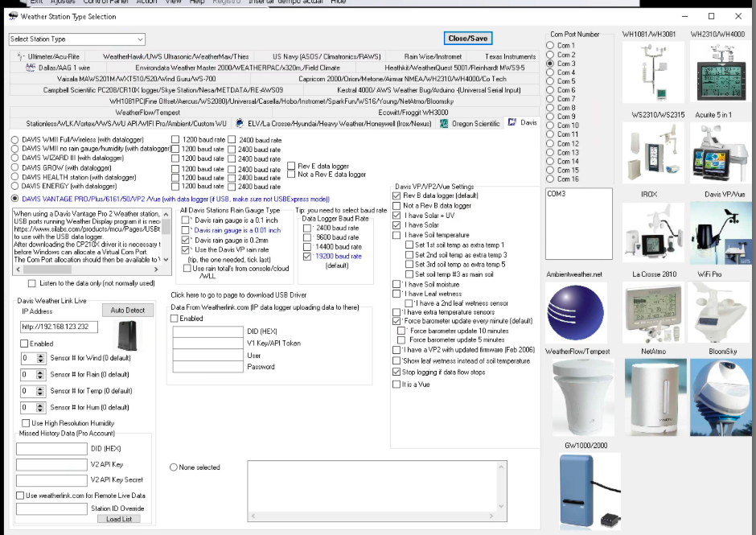Toggle Davis rain gauge is 0.2mm checkbox
This screenshot has height=535, width=756.
(x=185, y=240)
